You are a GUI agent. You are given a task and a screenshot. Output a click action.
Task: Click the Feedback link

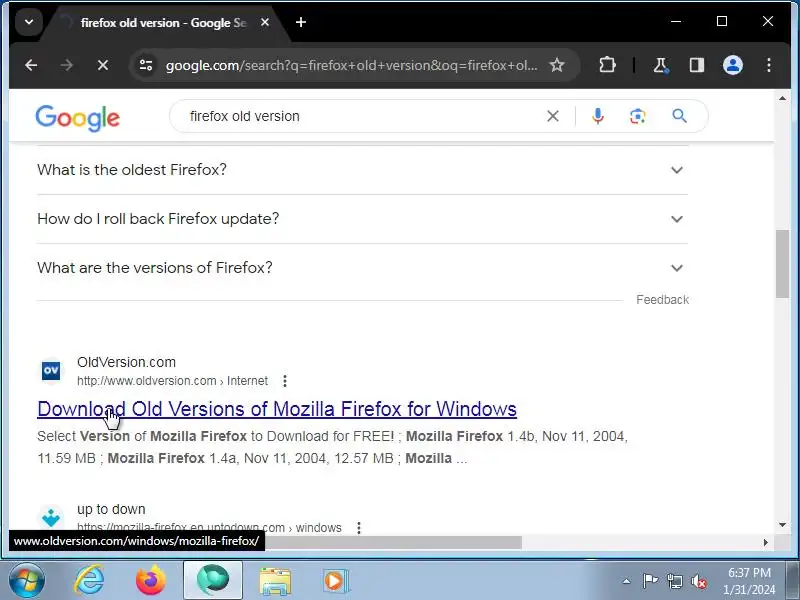(662, 299)
